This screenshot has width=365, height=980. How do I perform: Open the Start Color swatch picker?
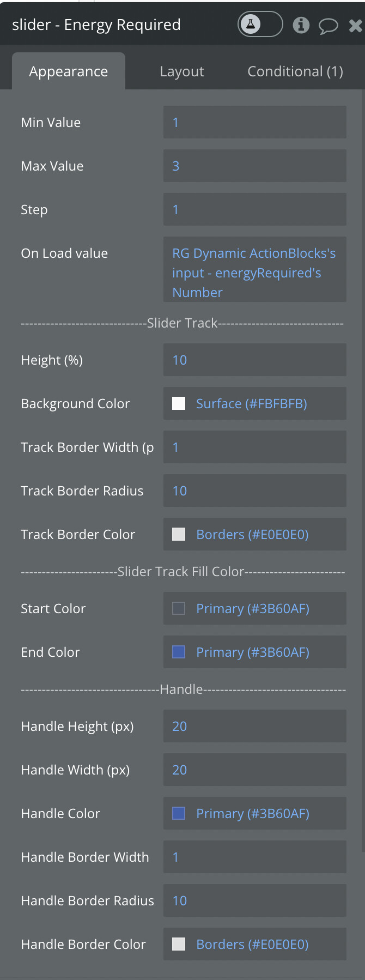[x=179, y=608]
